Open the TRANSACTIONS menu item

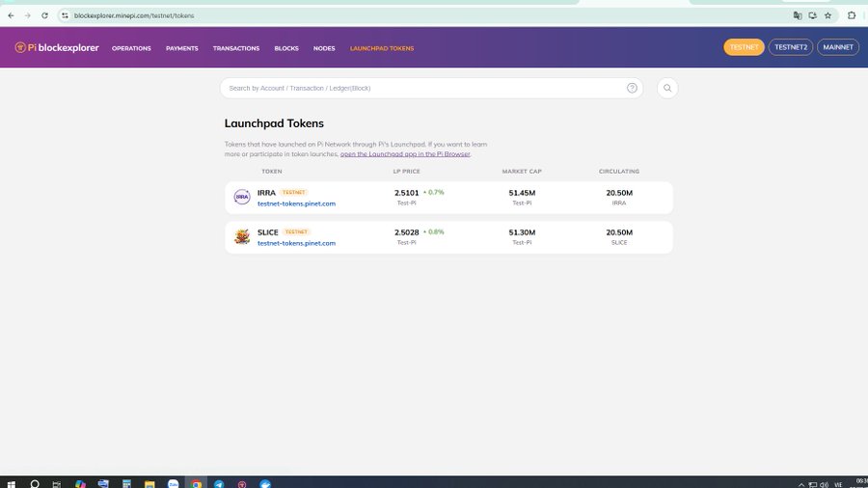[236, 48]
